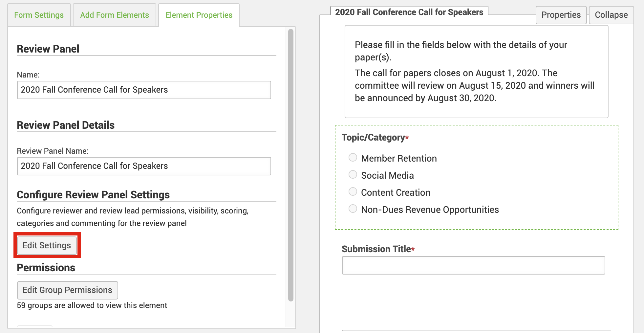Viewport: 644px width, 333px height.
Task: Click the highlighted Edit Settings button
Action: (47, 245)
